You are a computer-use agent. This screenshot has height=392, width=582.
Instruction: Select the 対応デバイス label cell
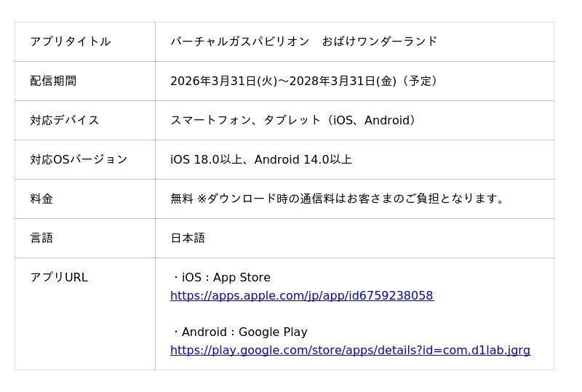pyautogui.click(x=65, y=120)
